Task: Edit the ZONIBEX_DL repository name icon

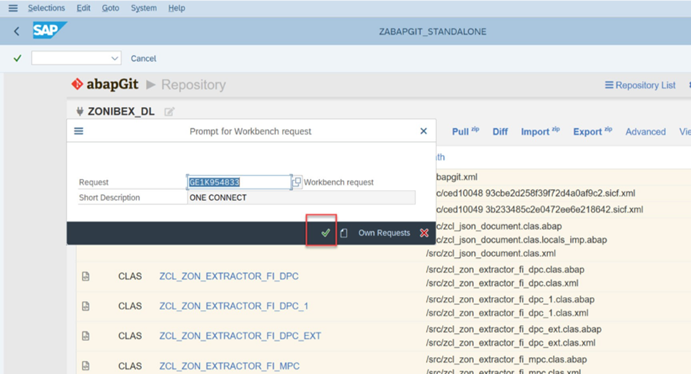Action: point(169,111)
